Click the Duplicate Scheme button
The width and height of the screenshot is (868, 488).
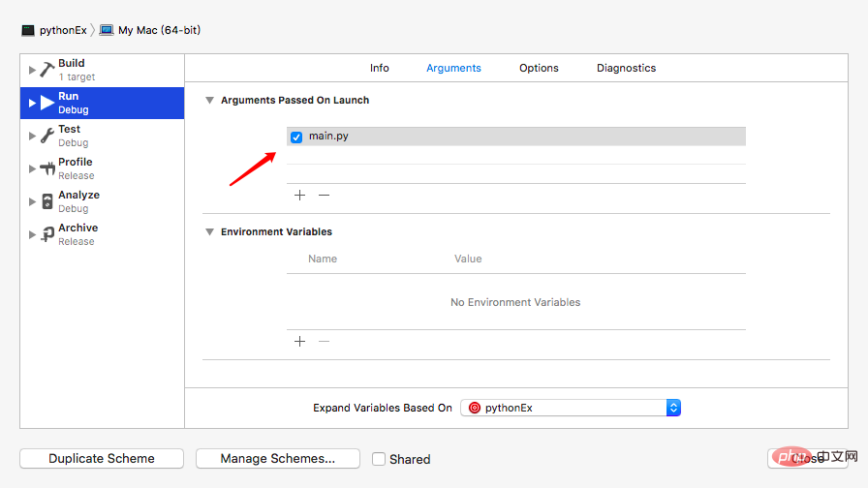click(102, 459)
